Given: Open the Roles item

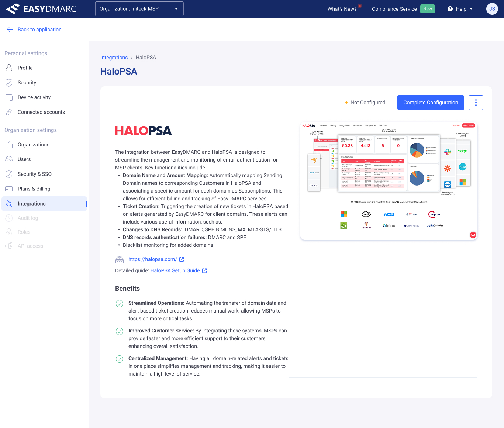Looking at the screenshot, I should point(24,232).
